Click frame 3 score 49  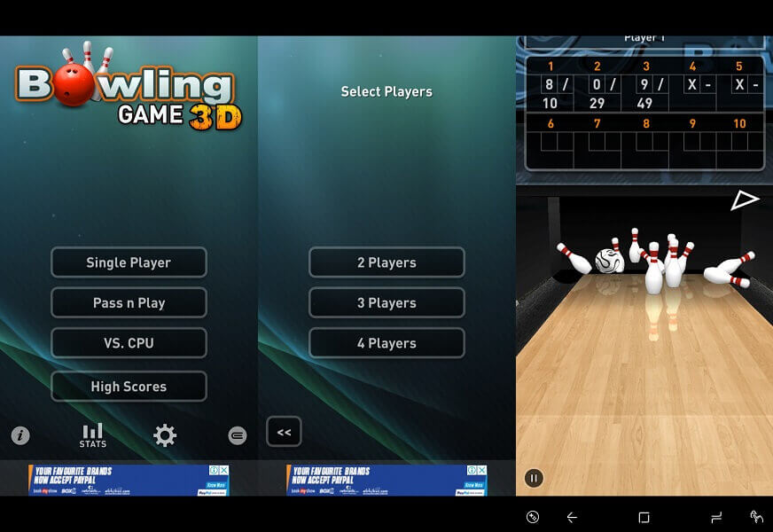(644, 103)
